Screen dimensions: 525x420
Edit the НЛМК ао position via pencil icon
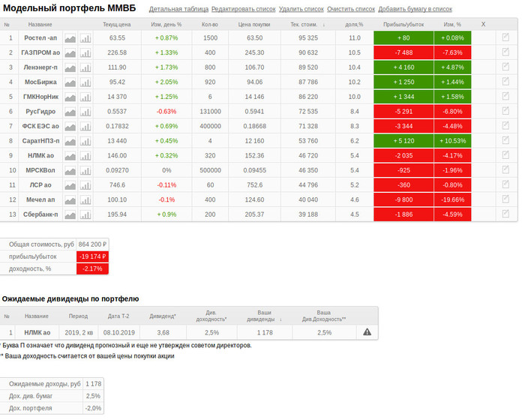[505, 155]
